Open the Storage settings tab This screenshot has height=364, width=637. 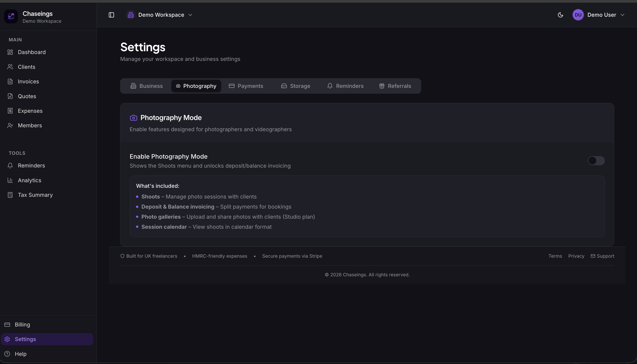300,86
